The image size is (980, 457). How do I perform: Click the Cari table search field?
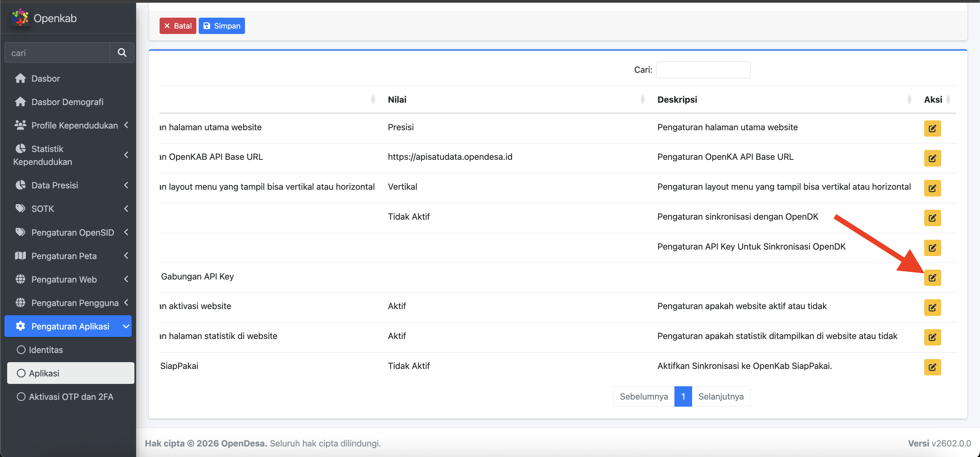point(703,70)
